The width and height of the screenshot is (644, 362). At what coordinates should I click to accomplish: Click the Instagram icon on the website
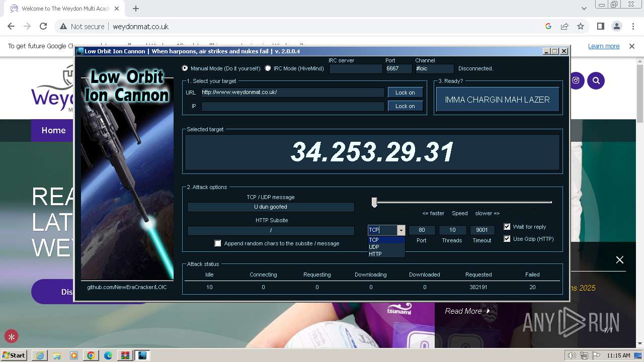[576, 80]
